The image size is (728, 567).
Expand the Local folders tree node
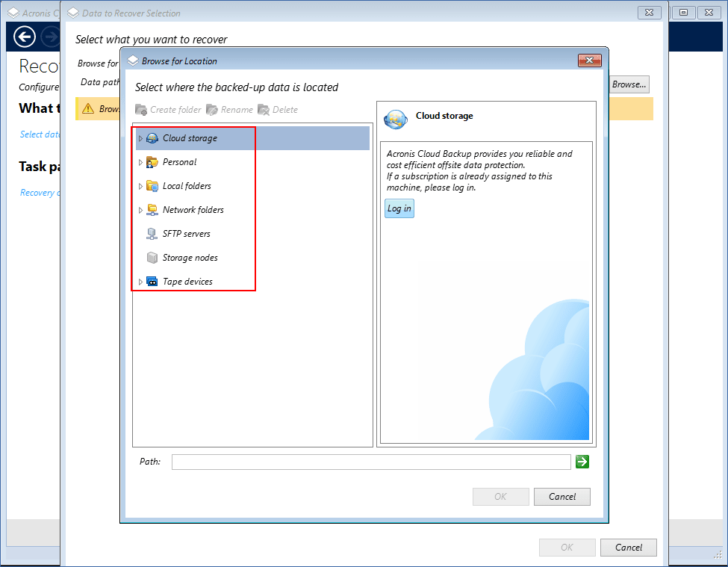coord(140,186)
